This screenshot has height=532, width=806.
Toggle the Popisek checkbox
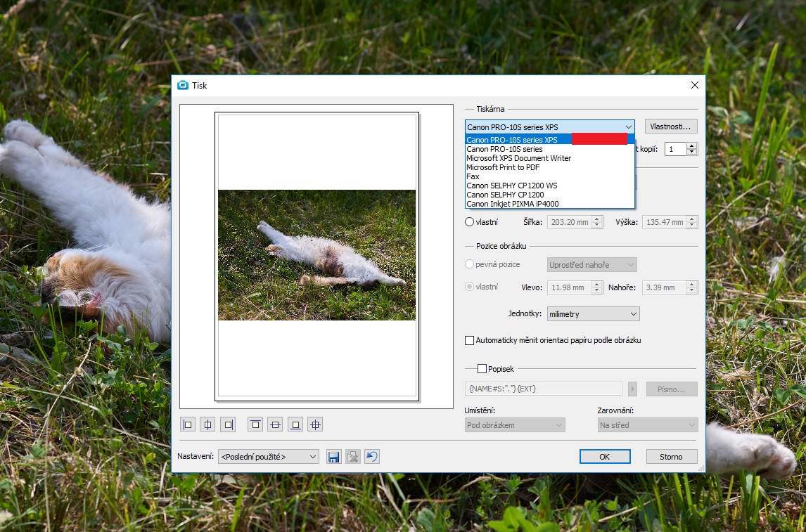pyautogui.click(x=482, y=368)
